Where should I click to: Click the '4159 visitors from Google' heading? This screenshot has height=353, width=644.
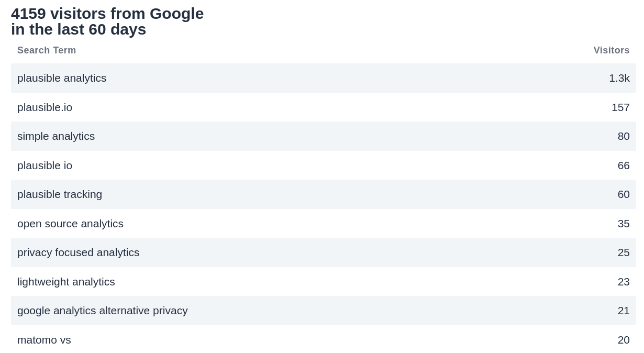tap(107, 14)
